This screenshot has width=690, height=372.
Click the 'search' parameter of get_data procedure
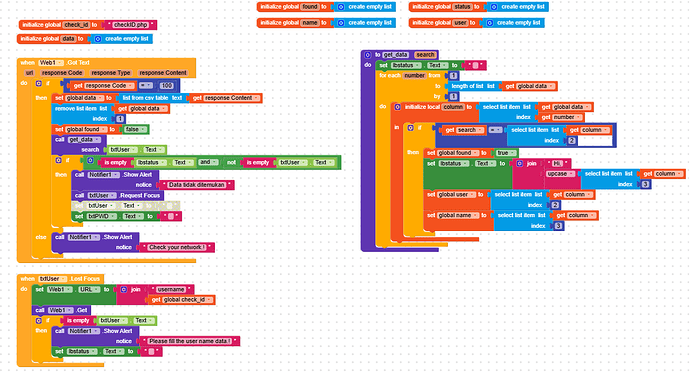(x=425, y=55)
